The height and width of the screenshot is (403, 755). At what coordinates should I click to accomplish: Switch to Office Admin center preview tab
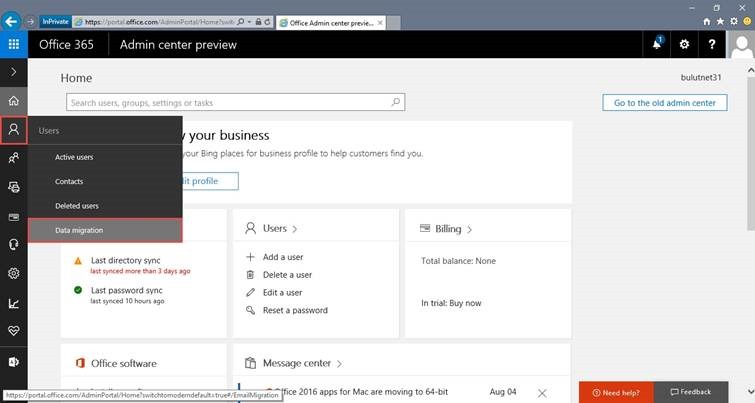click(x=331, y=23)
